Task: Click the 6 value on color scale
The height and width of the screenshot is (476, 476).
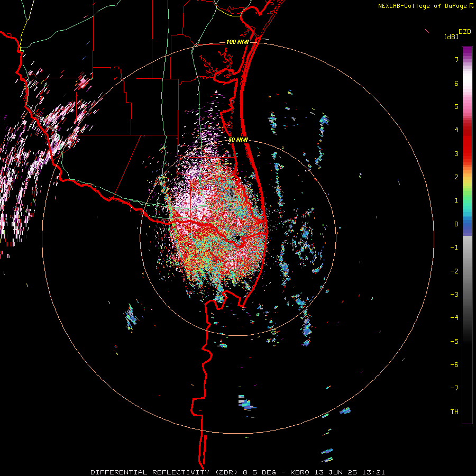Action: 456,83
